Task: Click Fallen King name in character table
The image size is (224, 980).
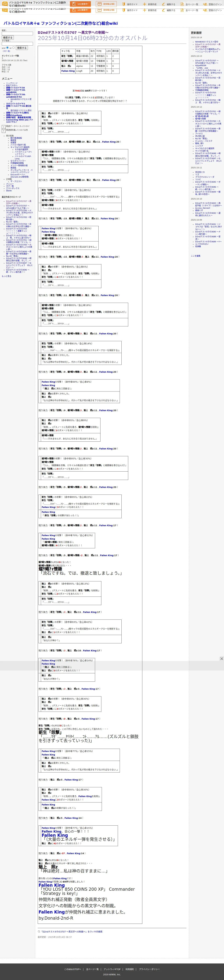Action: (68, 71)
